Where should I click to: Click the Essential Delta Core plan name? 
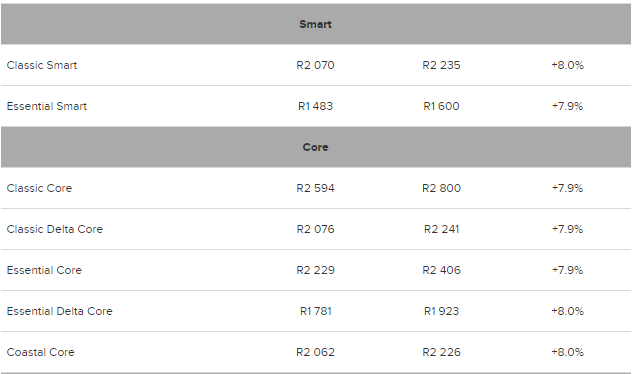(x=59, y=311)
